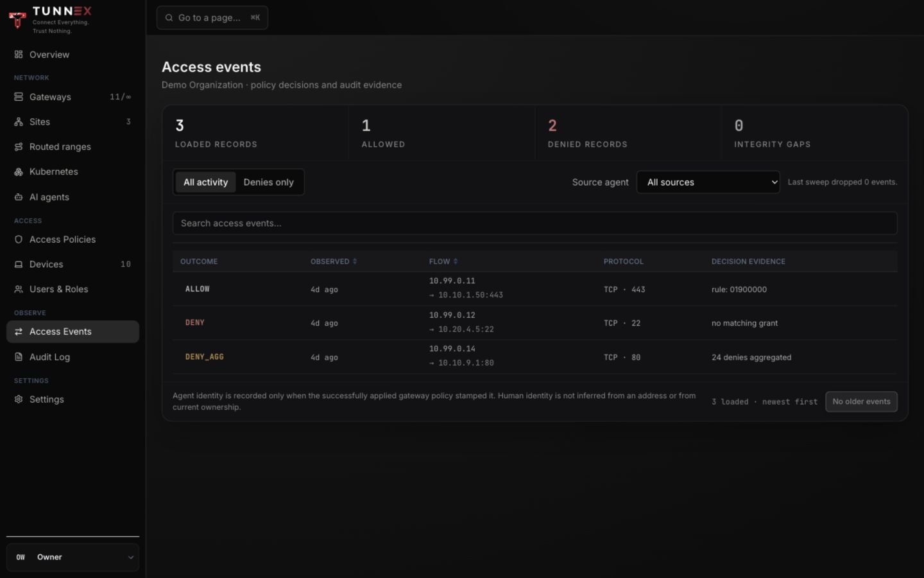
Task: Open the Sites section
Action: tap(73, 122)
